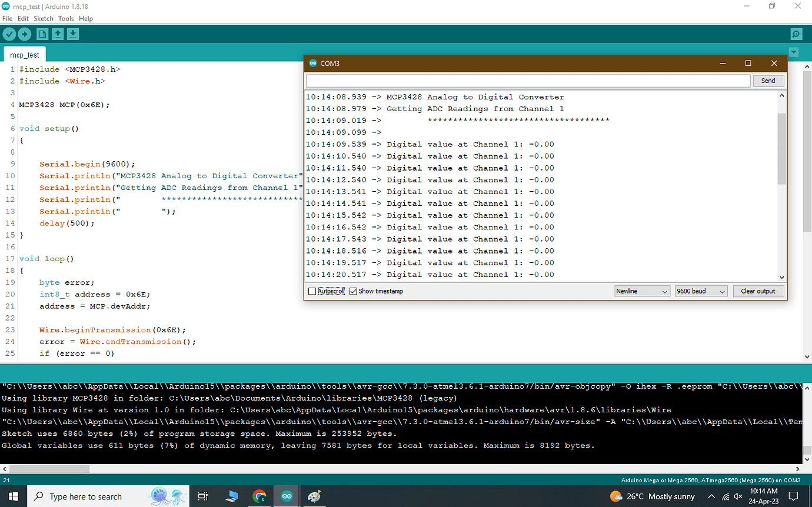This screenshot has height=507, width=812.
Task: Open the Newline line-ending dropdown
Action: (641, 291)
